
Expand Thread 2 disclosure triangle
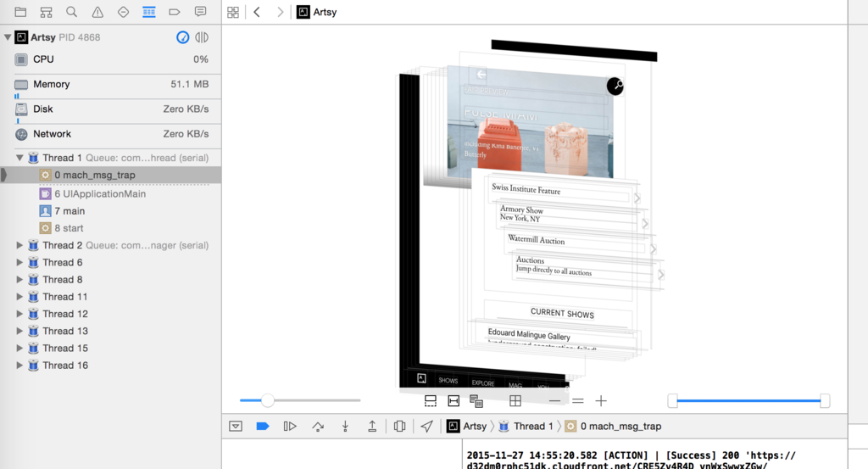tap(19, 245)
